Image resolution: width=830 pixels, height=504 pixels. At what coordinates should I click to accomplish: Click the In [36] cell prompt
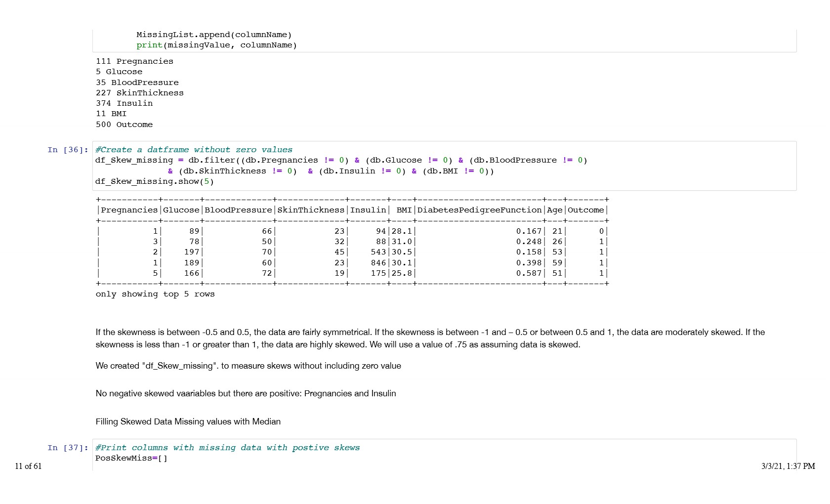[68, 150]
